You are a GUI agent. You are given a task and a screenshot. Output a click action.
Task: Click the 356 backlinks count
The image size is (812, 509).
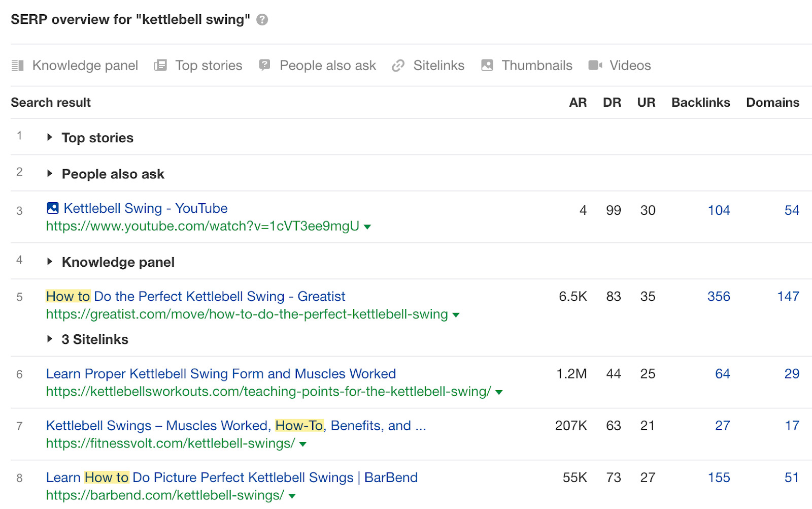pos(719,297)
